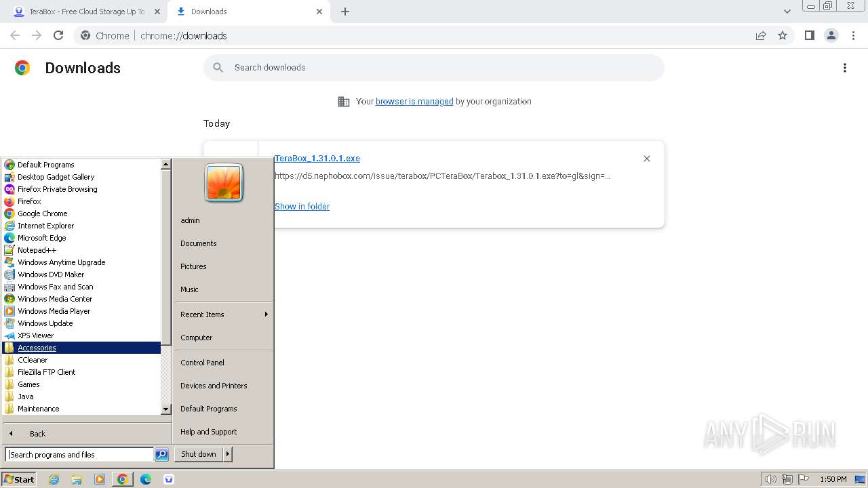Open a new Chrome tab

tap(344, 12)
